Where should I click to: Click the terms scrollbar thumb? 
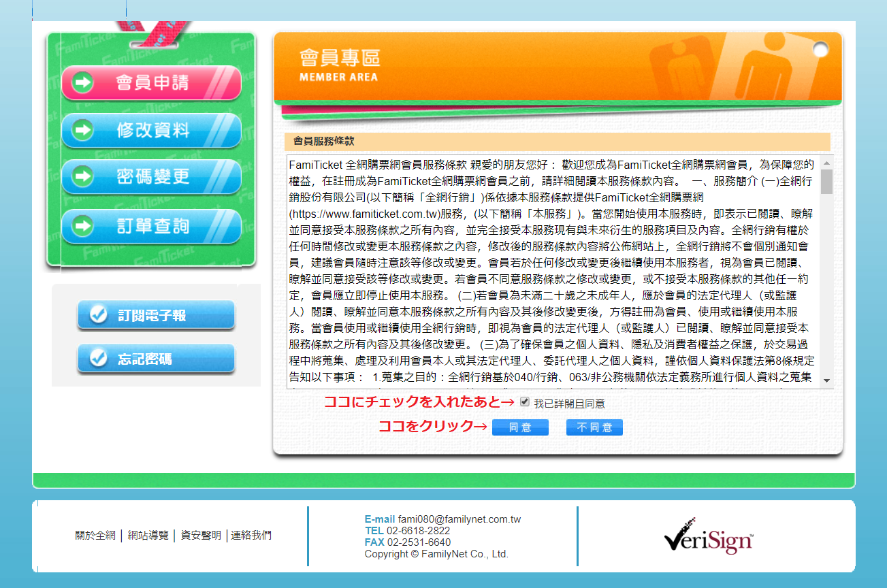(826, 182)
